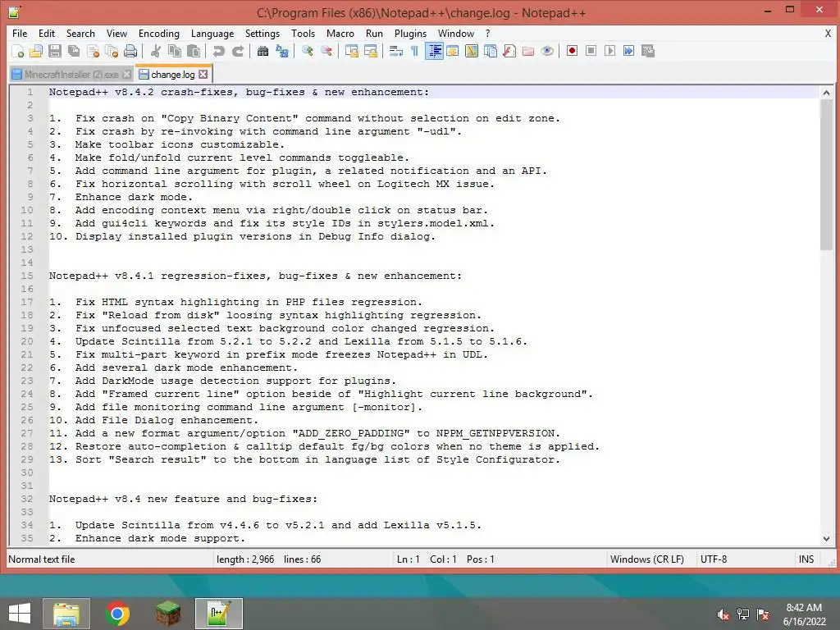This screenshot has width=840, height=630.
Task: Toggle the Function List panel
Action: 509,51
